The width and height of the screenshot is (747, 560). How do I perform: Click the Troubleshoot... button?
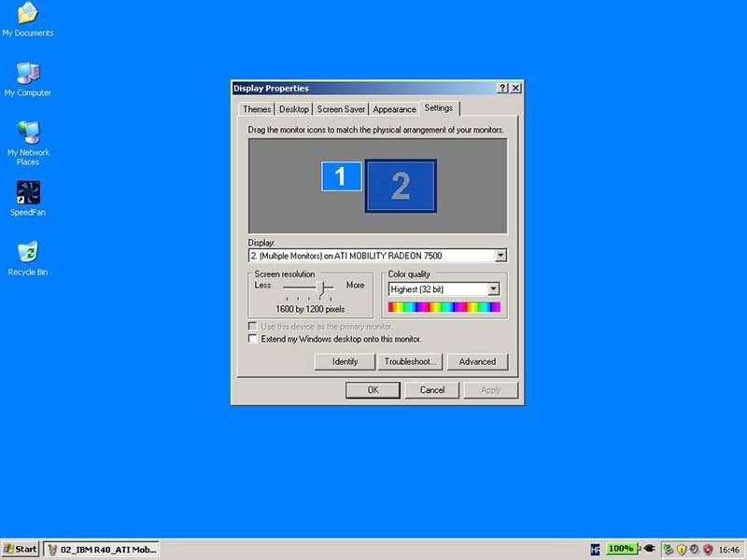coord(411,361)
